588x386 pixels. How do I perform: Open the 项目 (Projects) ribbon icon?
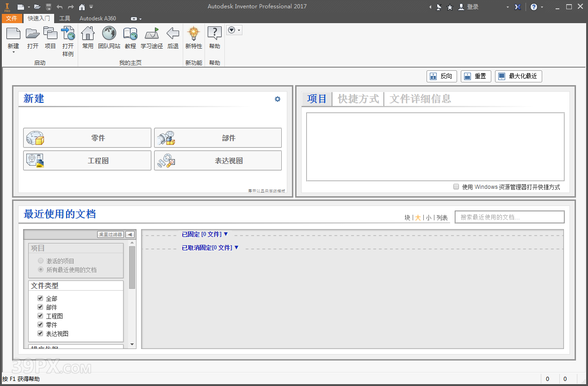click(x=50, y=34)
